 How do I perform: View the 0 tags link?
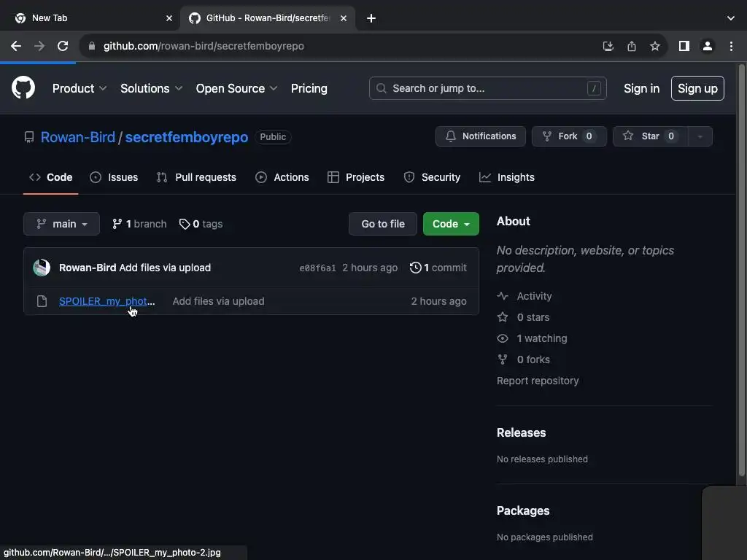pyautogui.click(x=201, y=224)
